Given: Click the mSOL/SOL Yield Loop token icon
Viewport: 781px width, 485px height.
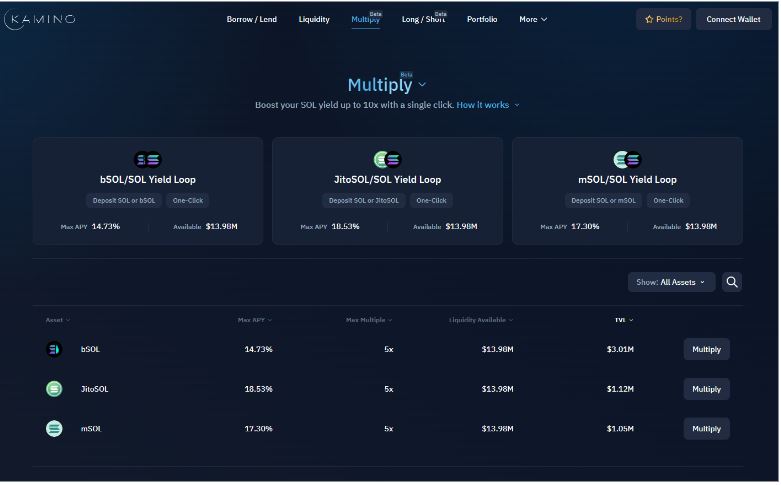Looking at the screenshot, I should coord(628,160).
